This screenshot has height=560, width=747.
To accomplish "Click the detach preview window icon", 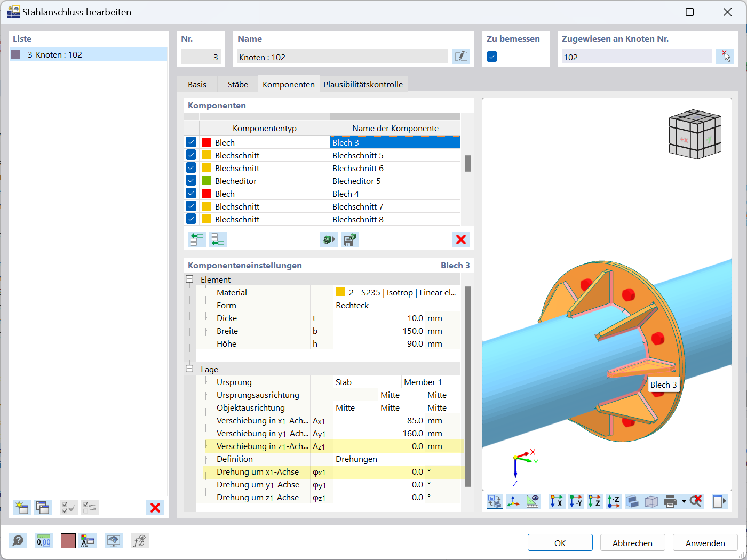I will 720,501.
